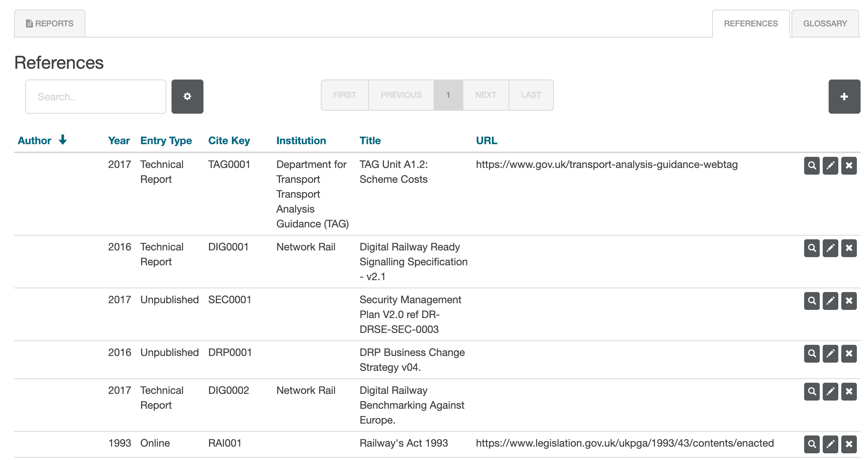The height and width of the screenshot is (460, 868).
Task: Sort table by Entry Type header
Action: 166,141
